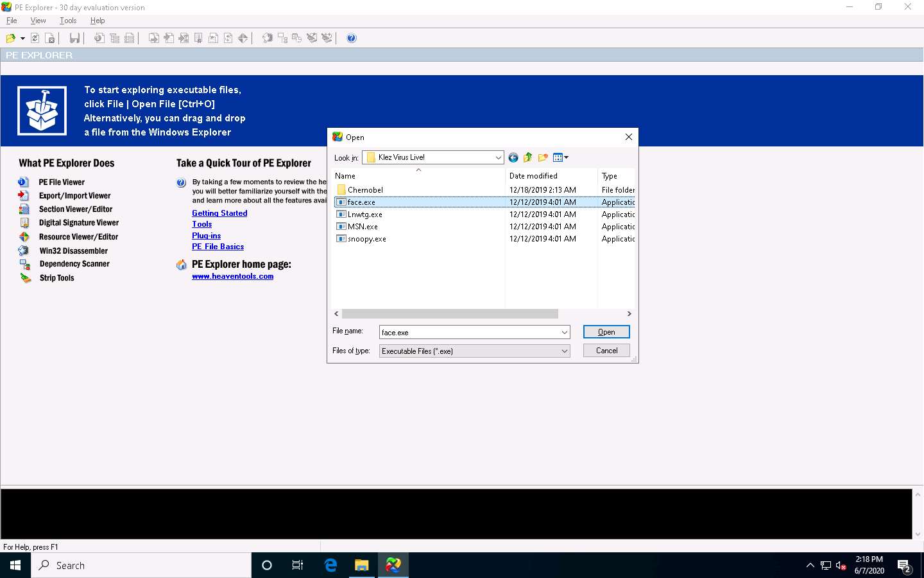Click the Data Directories tree toolbar icon
Image resolution: width=924 pixels, height=578 pixels.
pyautogui.click(x=114, y=39)
